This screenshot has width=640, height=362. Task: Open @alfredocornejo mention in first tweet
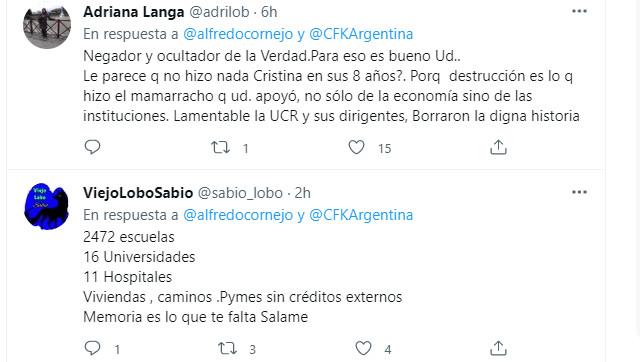click(x=238, y=34)
